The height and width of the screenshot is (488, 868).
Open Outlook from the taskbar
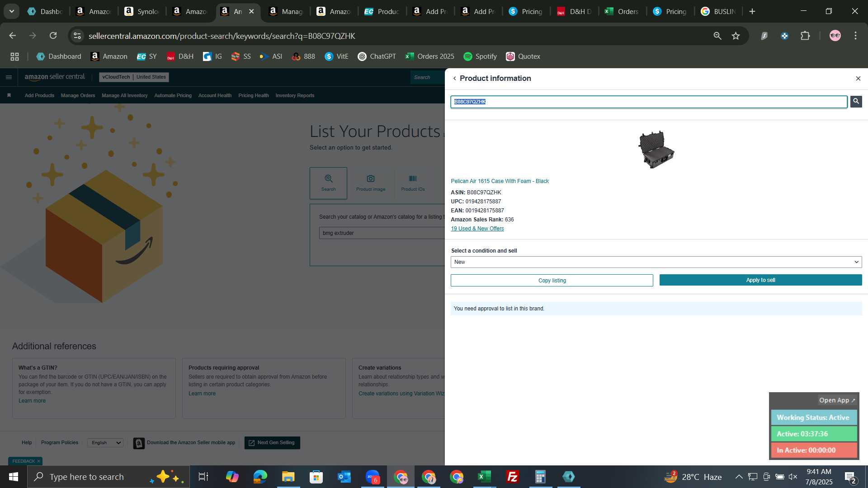[x=344, y=477]
